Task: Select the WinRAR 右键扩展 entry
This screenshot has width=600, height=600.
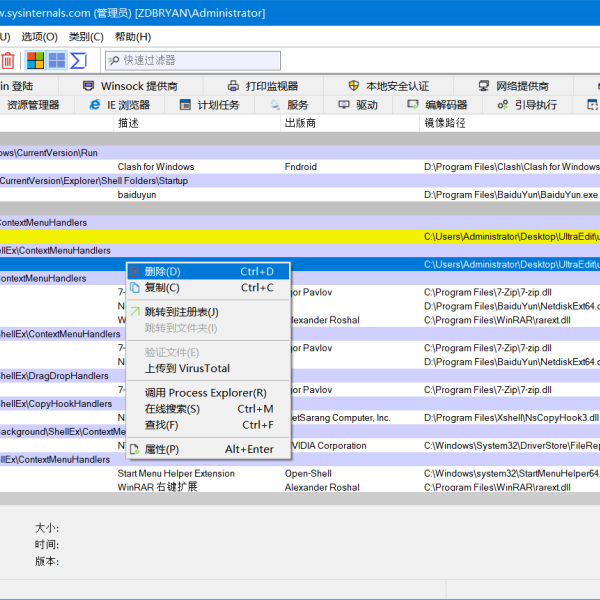Action: coord(157,487)
